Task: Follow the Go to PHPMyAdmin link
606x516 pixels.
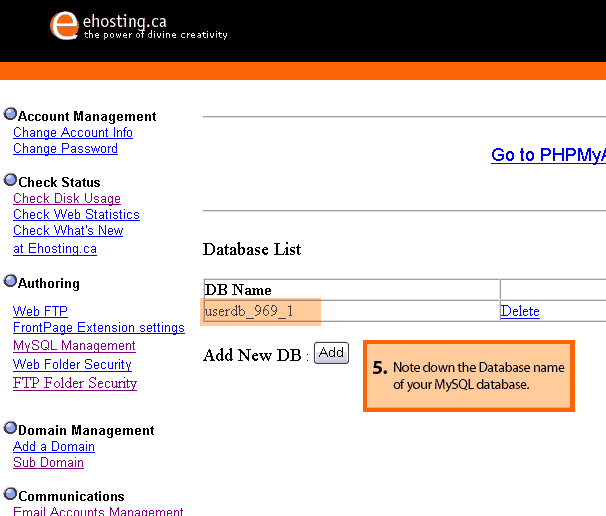Action: pyautogui.click(x=548, y=155)
